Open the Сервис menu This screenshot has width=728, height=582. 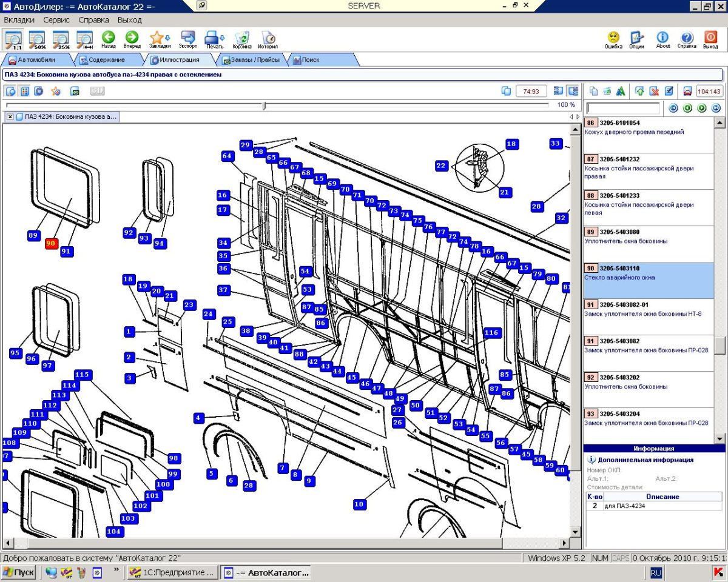[56, 20]
